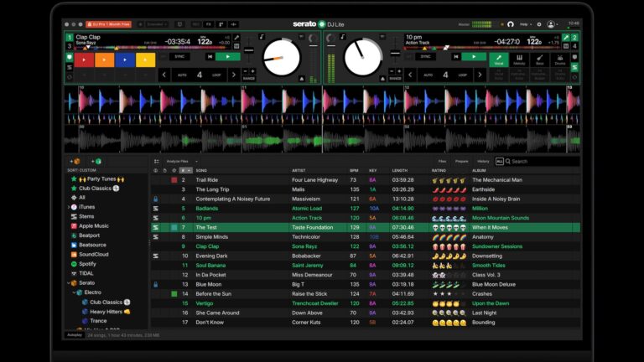Toggle SYNC on the left deck

point(179,57)
